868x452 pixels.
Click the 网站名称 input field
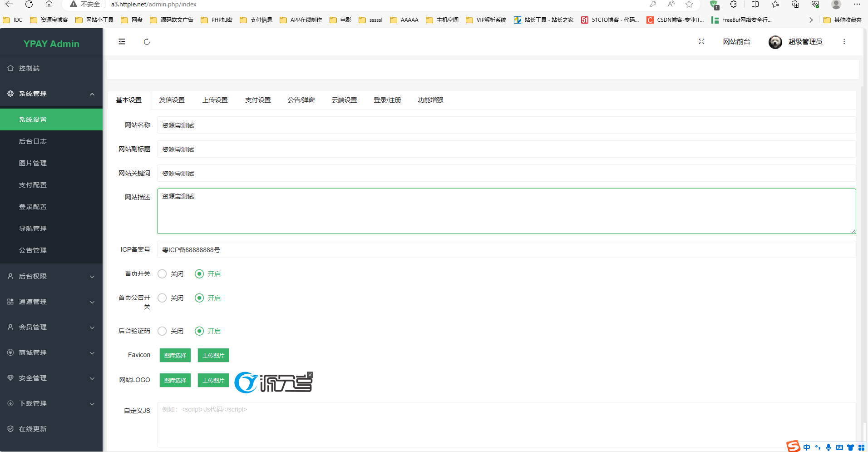(506, 125)
